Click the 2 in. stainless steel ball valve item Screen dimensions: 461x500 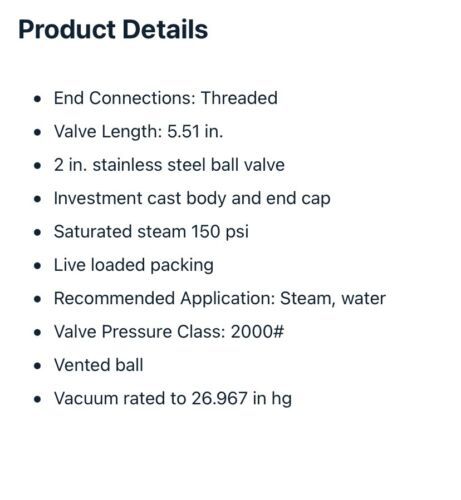coord(169,165)
